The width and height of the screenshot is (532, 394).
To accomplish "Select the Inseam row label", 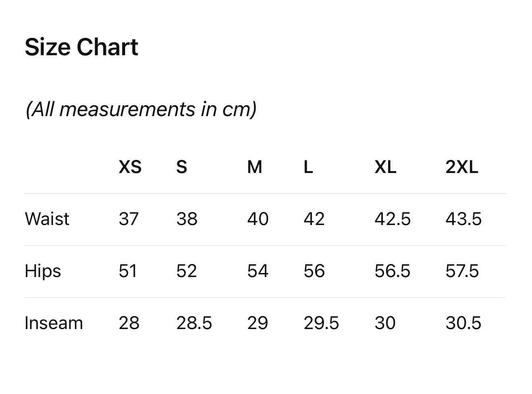I will tap(54, 323).
